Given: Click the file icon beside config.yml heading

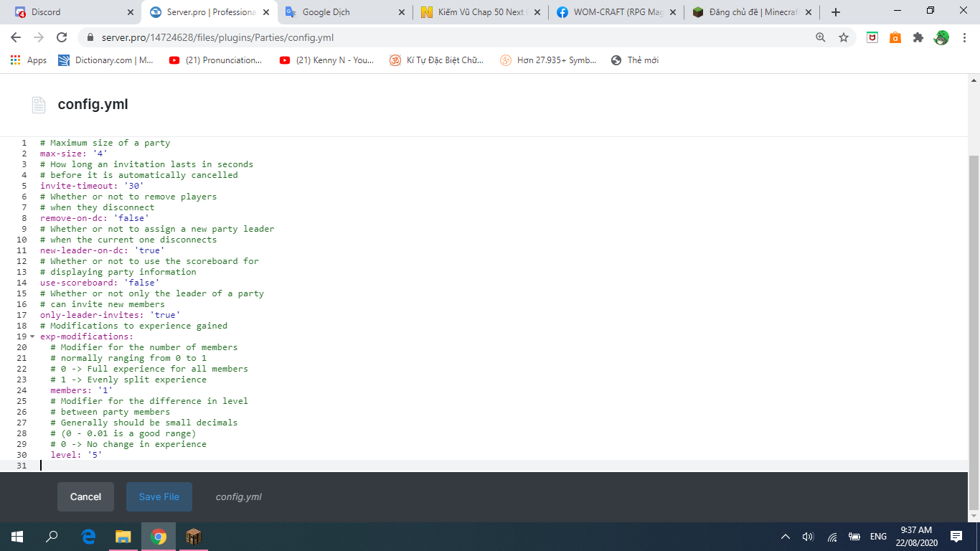Looking at the screenshot, I should (x=38, y=105).
